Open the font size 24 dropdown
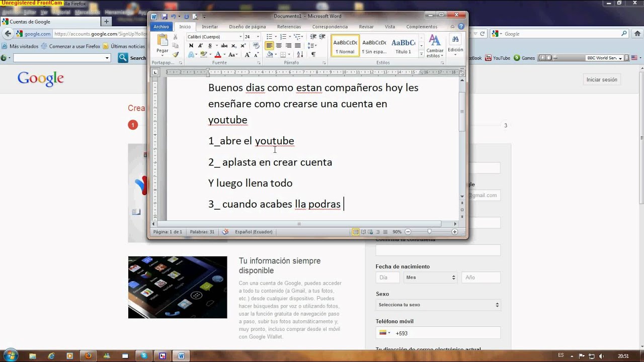Image resolution: width=644 pixels, height=362 pixels. coord(258,37)
